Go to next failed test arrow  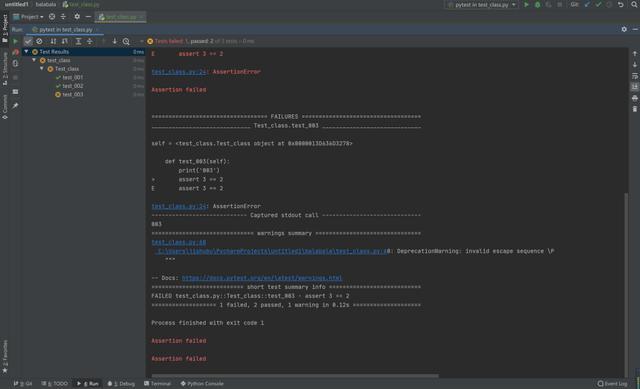(x=115, y=41)
